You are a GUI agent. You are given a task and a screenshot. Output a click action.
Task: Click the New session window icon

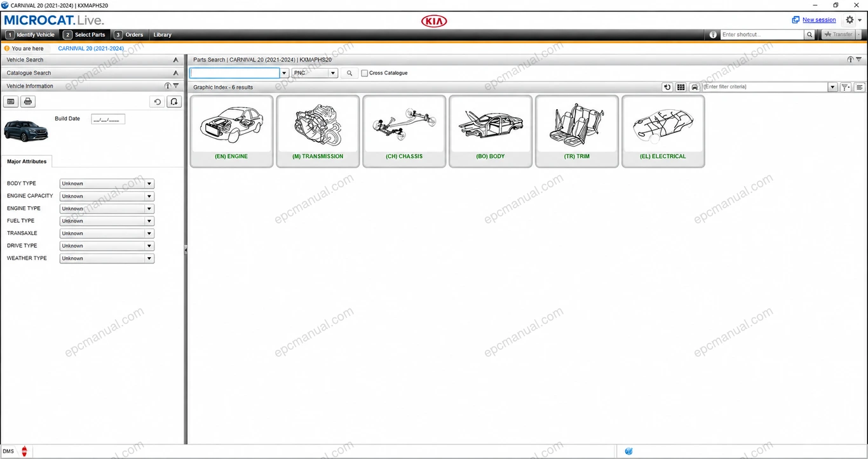pos(796,20)
